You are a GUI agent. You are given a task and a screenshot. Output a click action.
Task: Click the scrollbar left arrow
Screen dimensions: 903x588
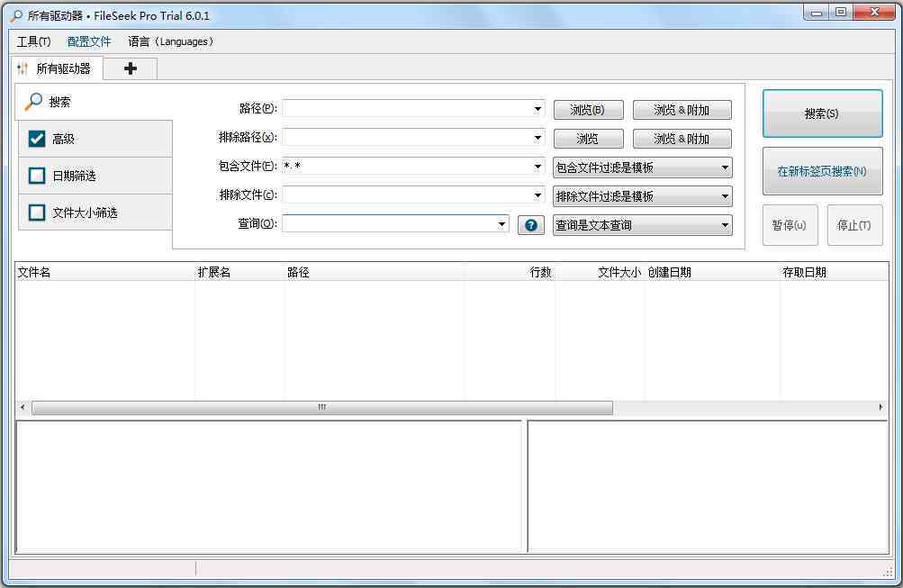pos(23,407)
